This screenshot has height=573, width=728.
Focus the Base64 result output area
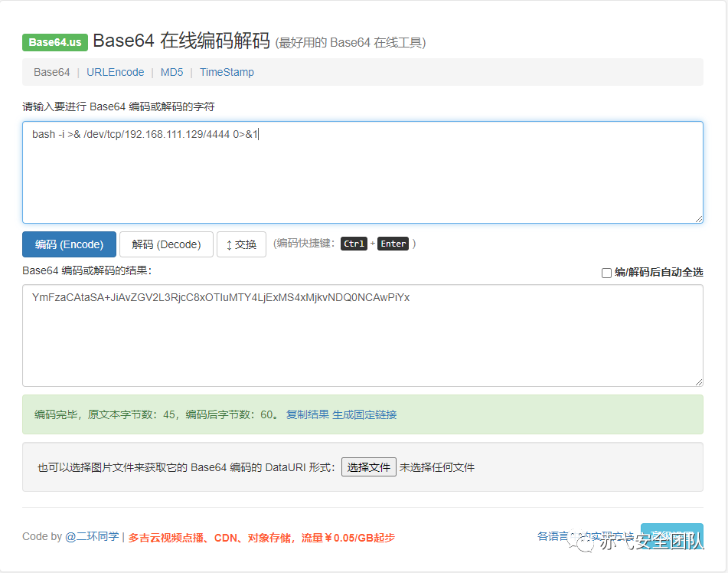tap(363, 336)
